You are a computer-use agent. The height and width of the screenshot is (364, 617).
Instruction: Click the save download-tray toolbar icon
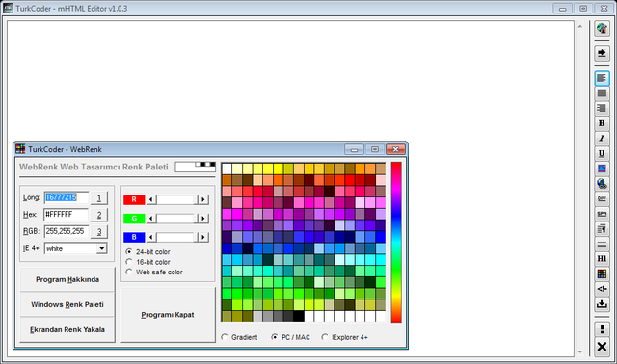[x=602, y=304]
